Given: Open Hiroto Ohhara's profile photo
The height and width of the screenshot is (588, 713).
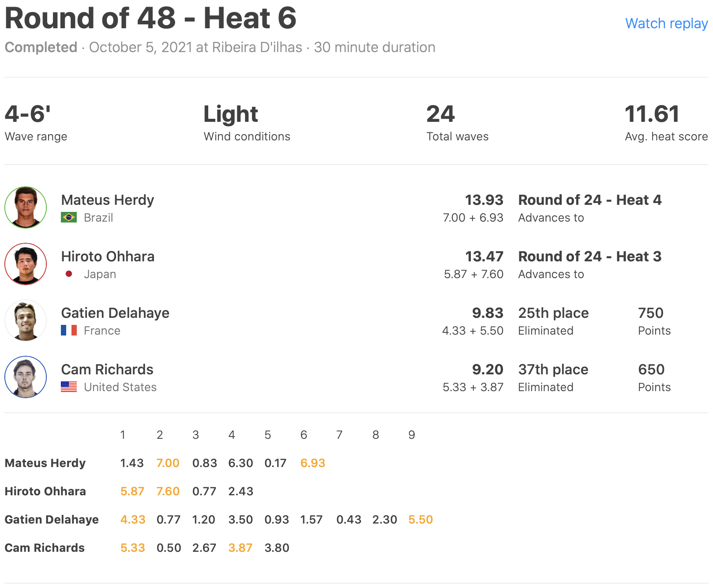Looking at the screenshot, I should pyautogui.click(x=26, y=264).
